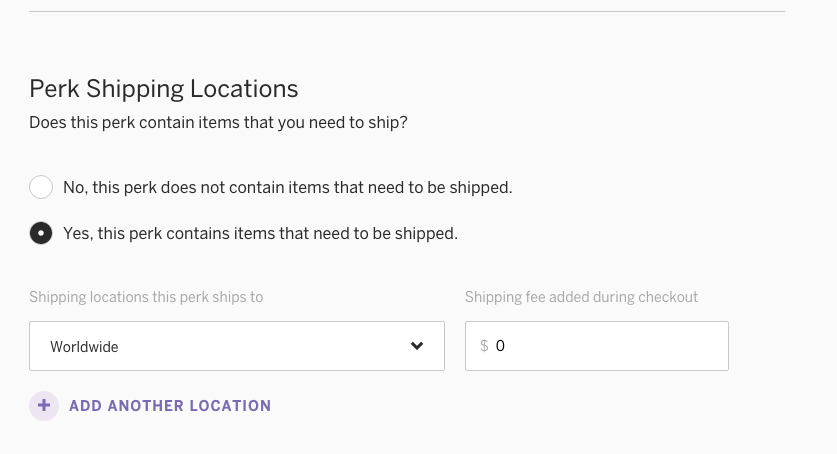Click the '0' value in shipping fee
This screenshot has width=837, height=454.
(x=500, y=346)
